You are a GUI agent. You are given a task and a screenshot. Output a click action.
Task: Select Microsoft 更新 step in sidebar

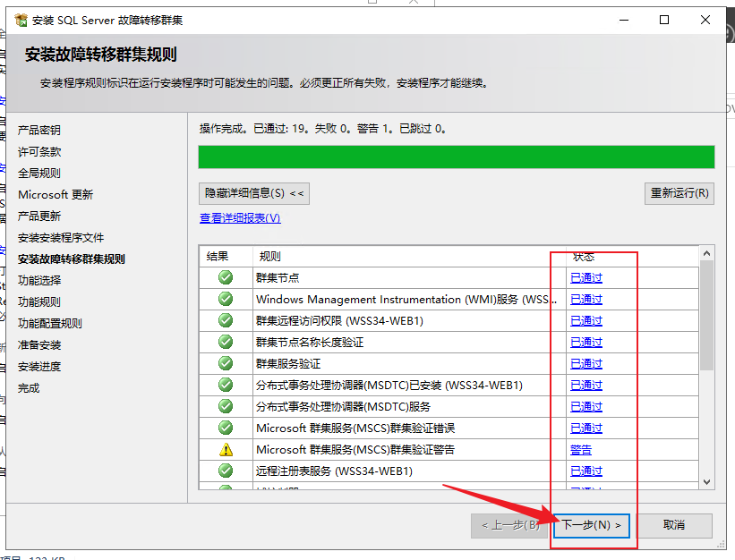coord(56,195)
